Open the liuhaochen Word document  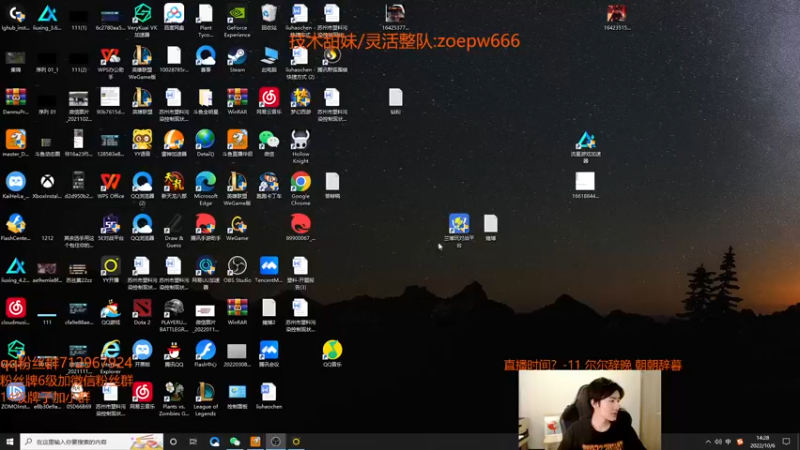point(269,396)
